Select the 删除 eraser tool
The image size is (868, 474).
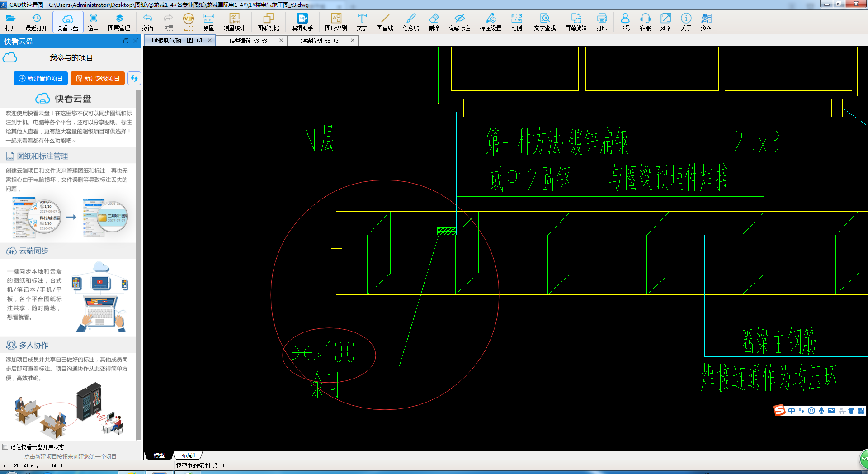[434, 22]
